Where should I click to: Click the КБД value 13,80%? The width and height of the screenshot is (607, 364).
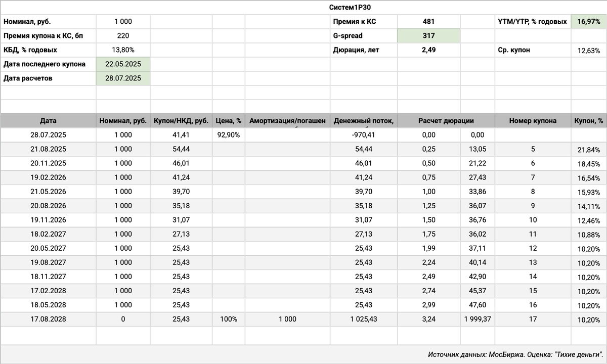123,50
